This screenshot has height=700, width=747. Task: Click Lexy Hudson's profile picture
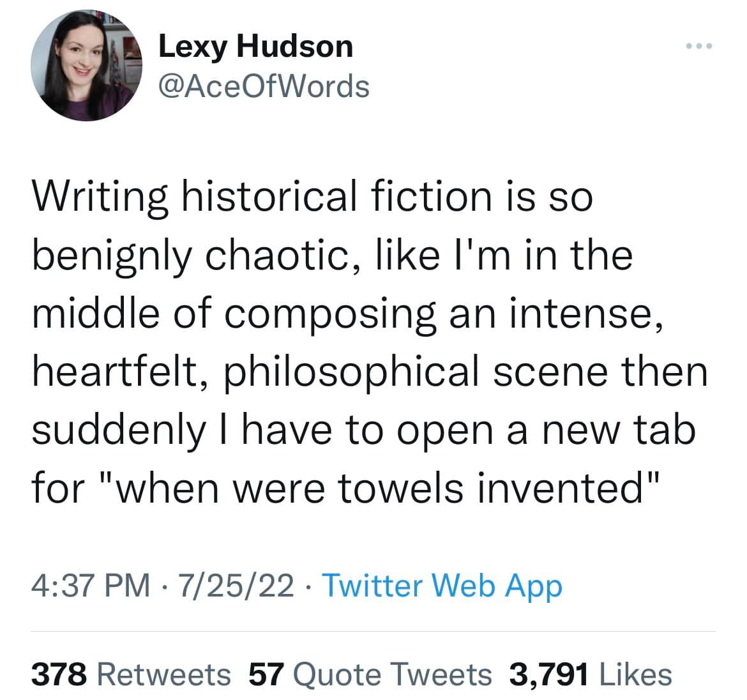click(x=86, y=66)
